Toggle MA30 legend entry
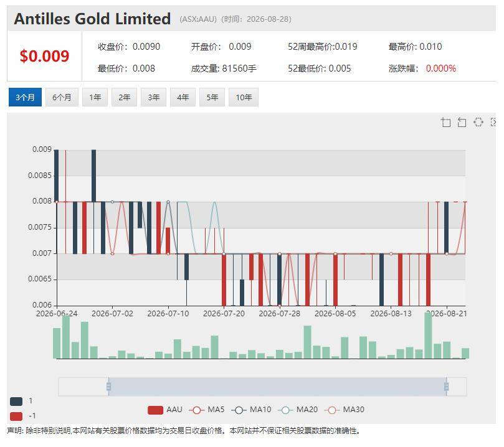This screenshot has width=504, height=447. (345, 410)
